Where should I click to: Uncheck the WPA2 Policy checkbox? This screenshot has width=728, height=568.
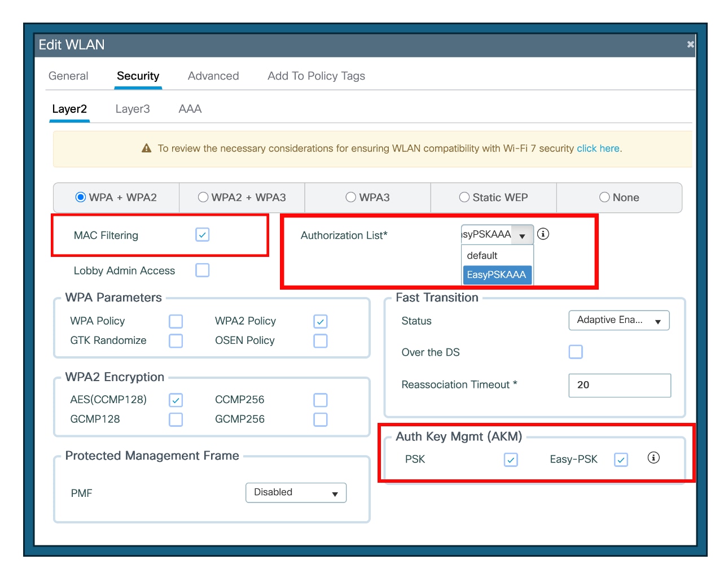point(321,321)
